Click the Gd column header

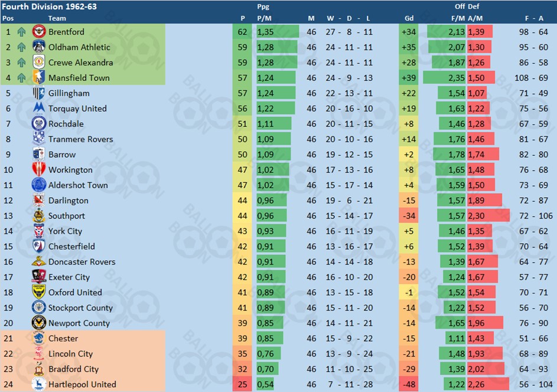click(x=409, y=18)
